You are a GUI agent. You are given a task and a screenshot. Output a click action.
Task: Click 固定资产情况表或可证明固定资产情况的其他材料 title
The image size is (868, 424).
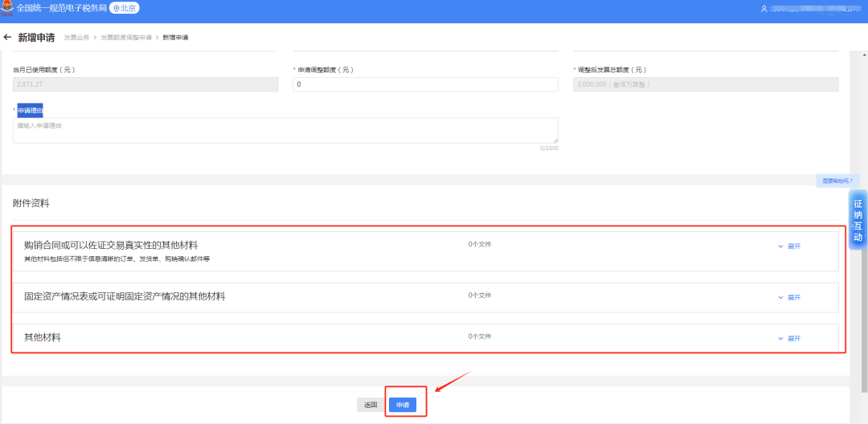tap(125, 296)
